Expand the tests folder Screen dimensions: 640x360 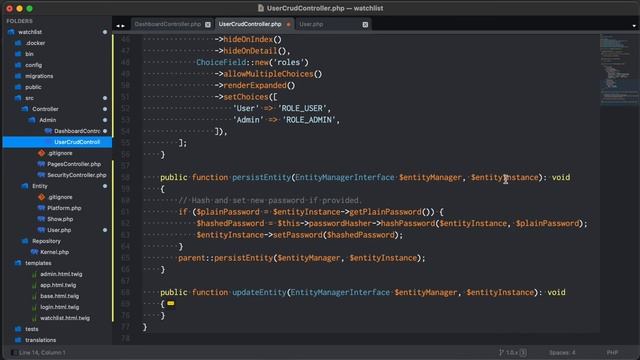coord(31,329)
